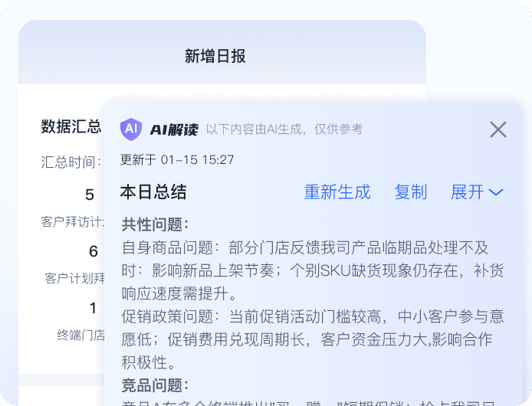Click the 以下内容由AI生成 disclaimer text
Image resolution: width=532 pixels, height=406 pixels.
pyautogui.click(x=284, y=129)
